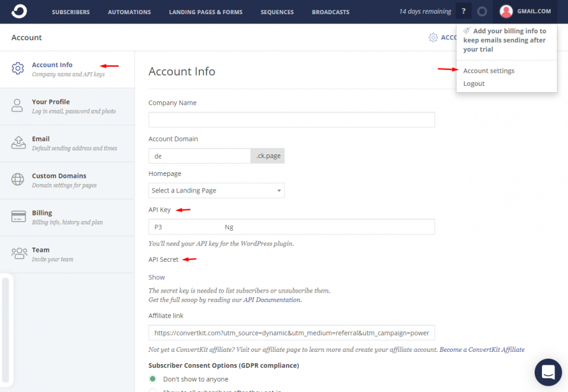This screenshot has width=568, height=392.
Task: Click the Email inbox icon in sidebar
Action: click(18, 143)
